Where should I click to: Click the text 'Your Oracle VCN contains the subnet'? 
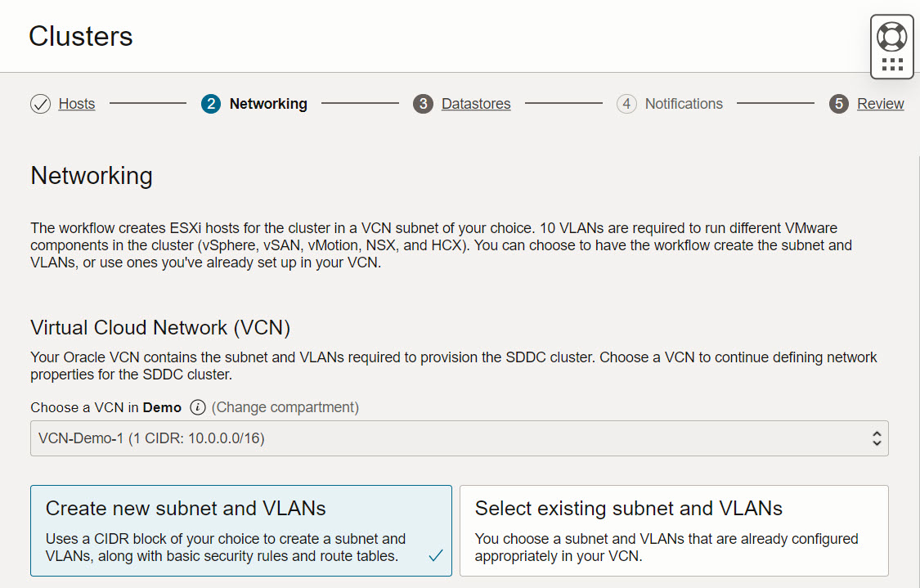point(454,366)
